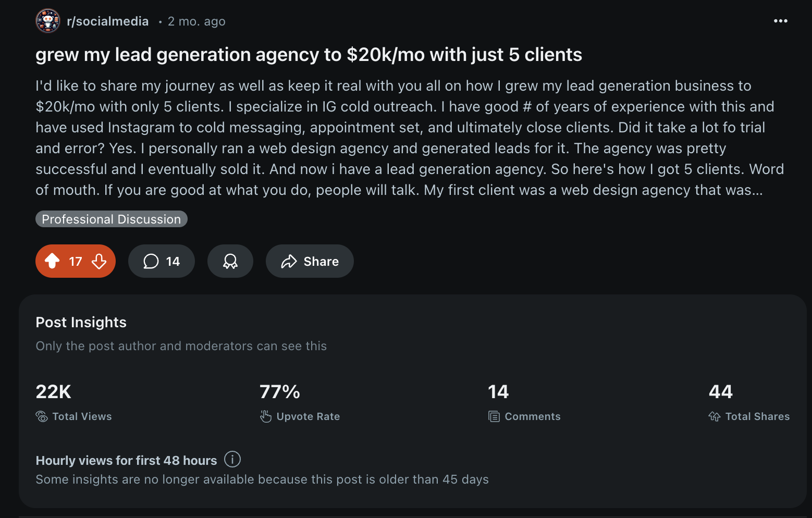
Task: Click the 22K total views number
Action: [x=53, y=391]
